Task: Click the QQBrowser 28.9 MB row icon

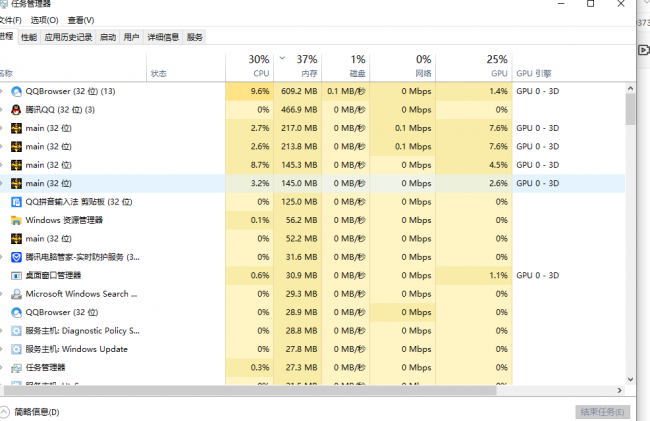Action: pos(16,312)
